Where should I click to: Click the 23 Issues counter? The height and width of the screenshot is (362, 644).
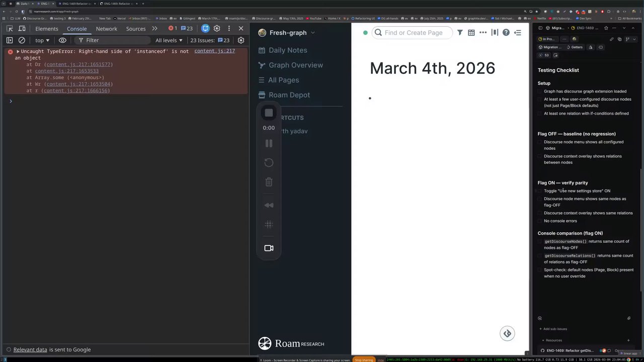pyautogui.click(x=210, y=40)
